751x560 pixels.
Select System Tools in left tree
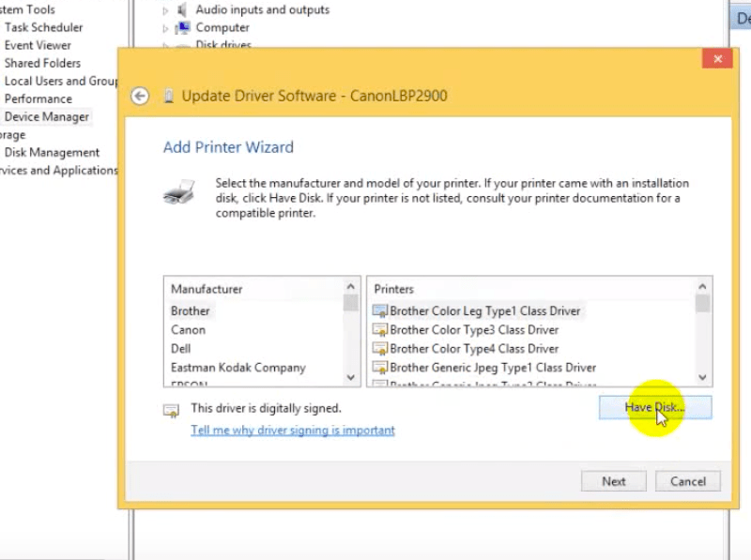tap(27, 9)
